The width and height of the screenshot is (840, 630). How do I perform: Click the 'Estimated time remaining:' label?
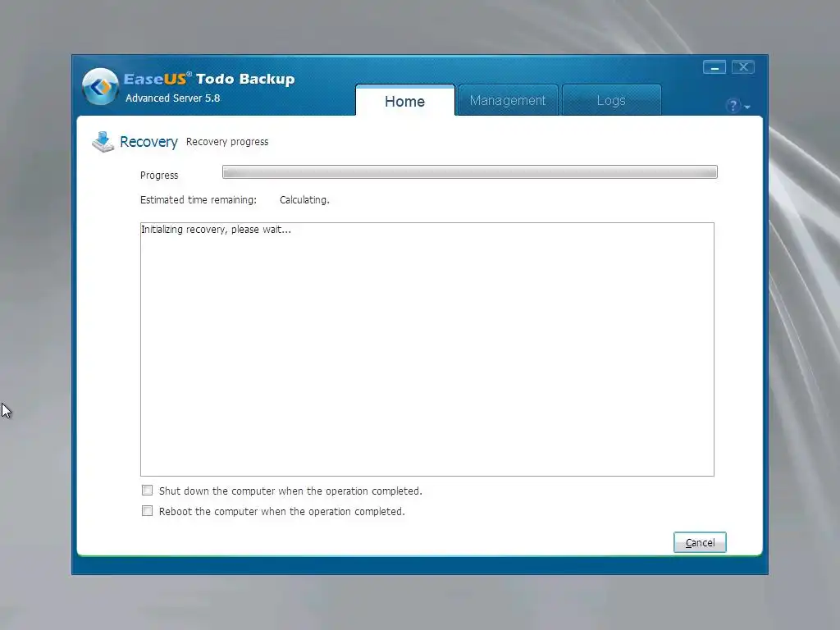tap(199, 200)
